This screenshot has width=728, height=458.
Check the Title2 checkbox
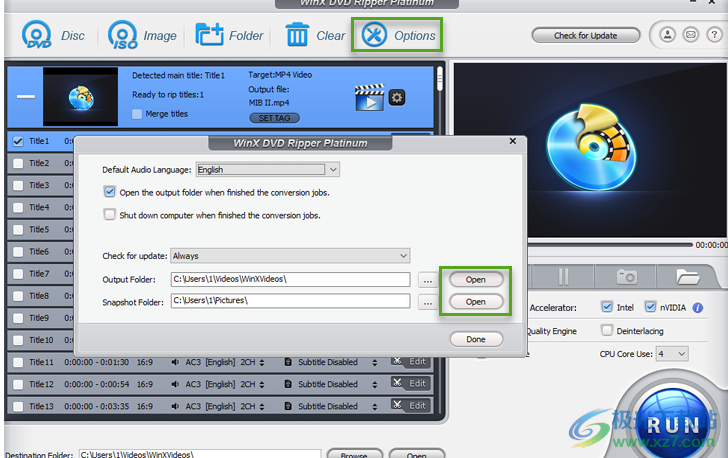pyautogui.click(x=18, y=164)
